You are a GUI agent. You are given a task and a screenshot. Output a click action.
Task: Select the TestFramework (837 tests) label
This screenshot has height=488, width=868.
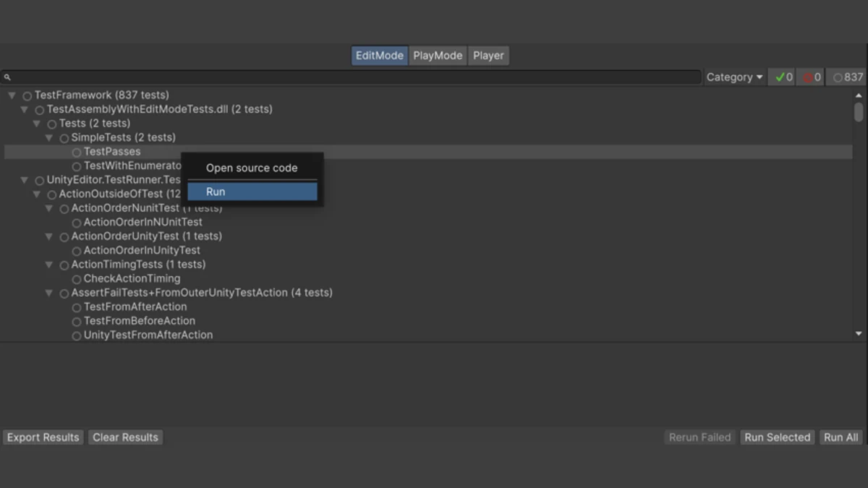click(102, 95)
